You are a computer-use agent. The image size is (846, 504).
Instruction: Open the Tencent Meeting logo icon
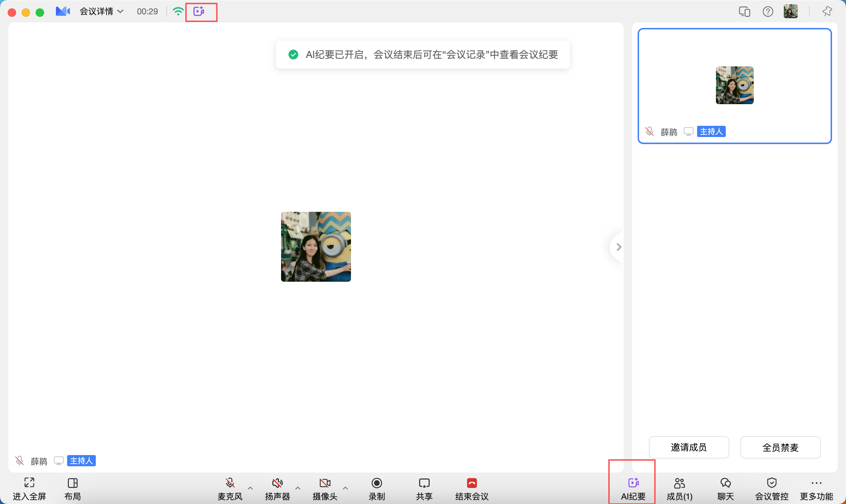(63, 12)
